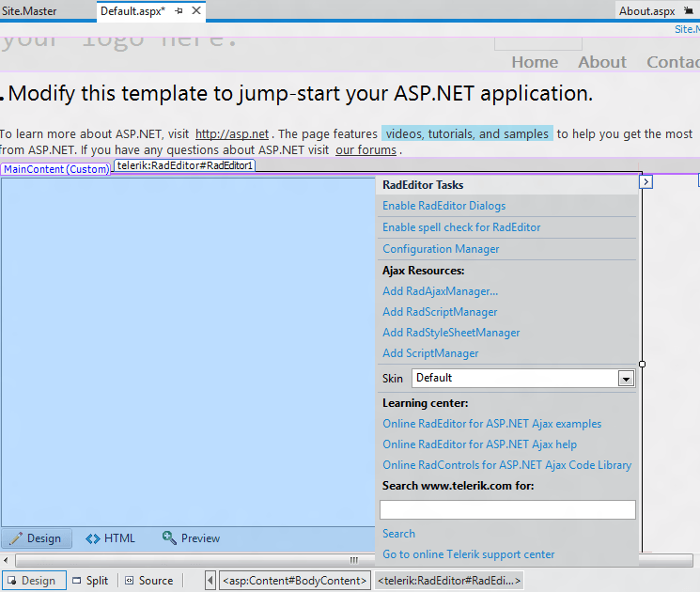Click the Skin Default combo box

(x=522, y=379)
